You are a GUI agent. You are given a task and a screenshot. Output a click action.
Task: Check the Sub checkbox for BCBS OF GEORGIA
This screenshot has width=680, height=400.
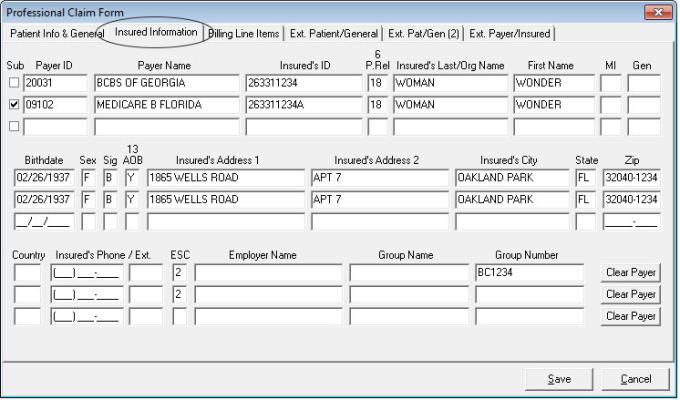tap(12, 82)
